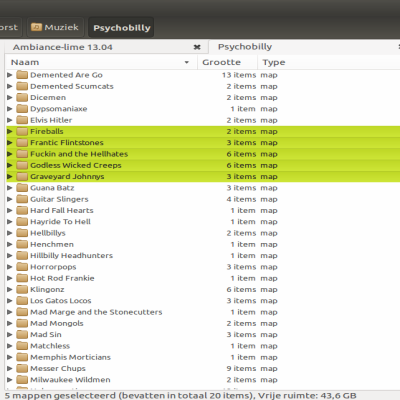Click the Psychobilly path bar button
The height and width of the screenshot is (400, 400).
tap(121, 28)
